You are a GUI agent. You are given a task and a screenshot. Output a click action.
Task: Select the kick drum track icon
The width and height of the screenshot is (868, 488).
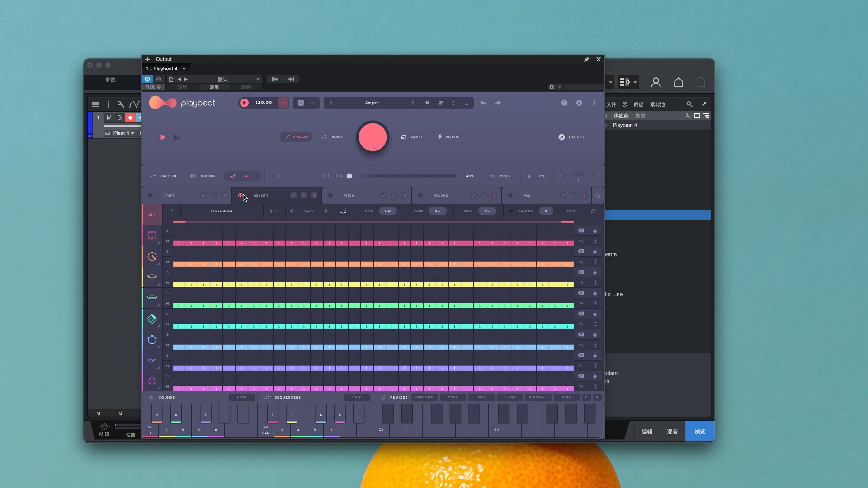[152, 235]
